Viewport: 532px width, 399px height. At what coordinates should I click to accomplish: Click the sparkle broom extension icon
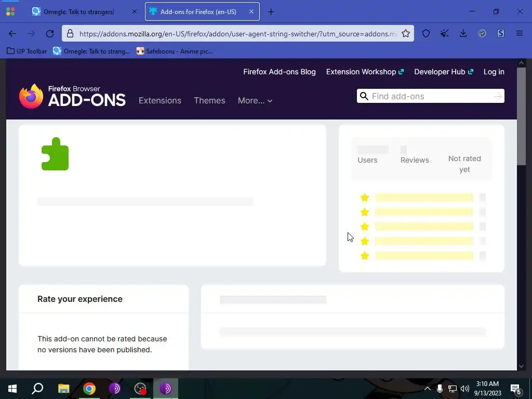(445, 33)
